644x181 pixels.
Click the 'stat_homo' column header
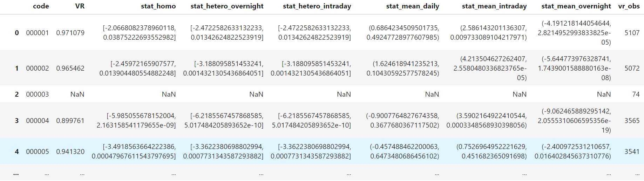(x=158, y=6)
